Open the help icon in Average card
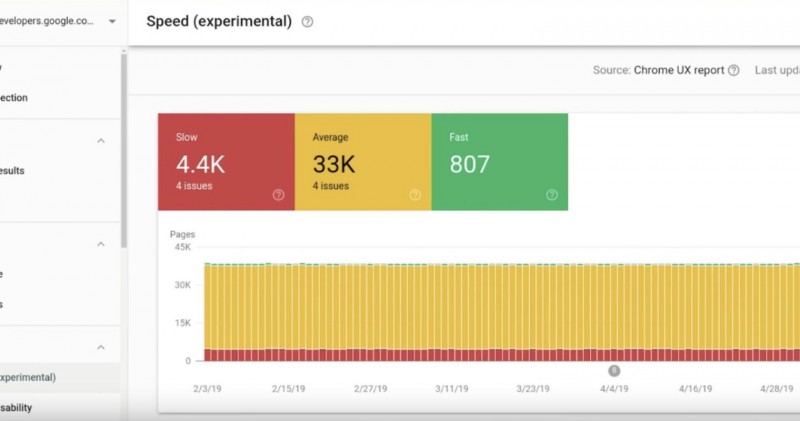Screen dimensions: 800x421 [415, 195]
